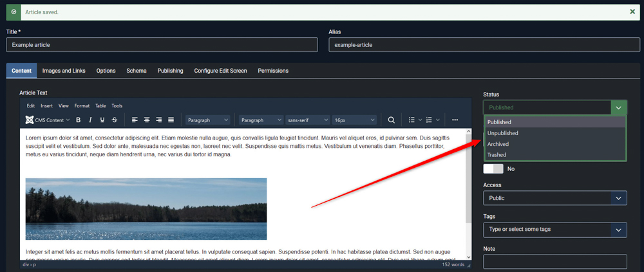Justify the text alignment
The image size is (644, 272).
coord(171,120)
